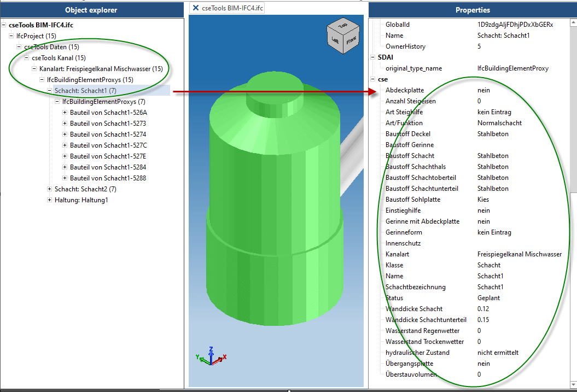Viewport: 577px width, 392px height.
Task: Expand the Haltung: Haltung1 tree node
Action: pyautogui.click(x=50, y=200)
